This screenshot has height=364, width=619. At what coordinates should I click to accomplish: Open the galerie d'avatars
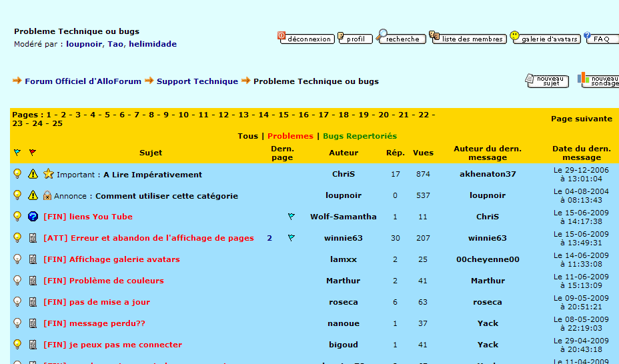pyautogui.click(x=545, y=39)
